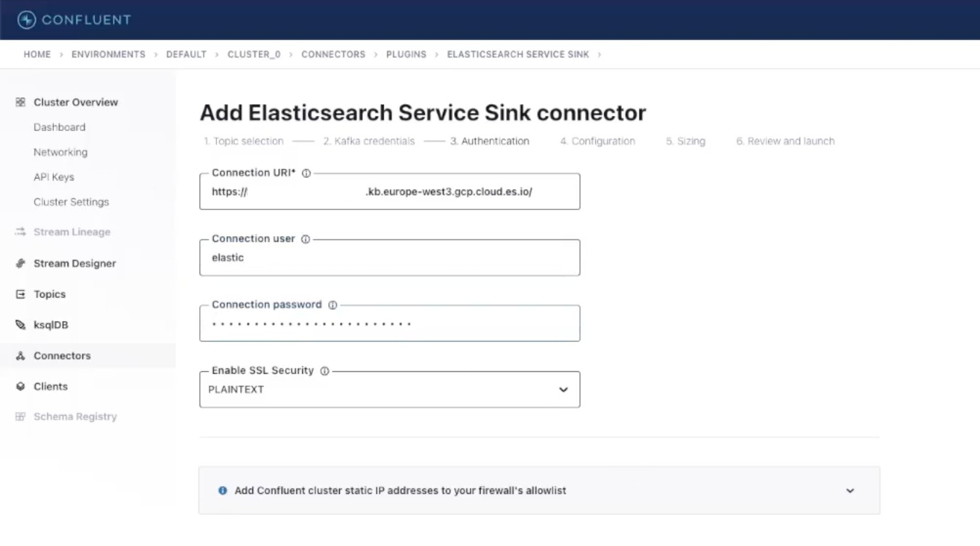Open the API Keys sidebar item

point(54,177)
